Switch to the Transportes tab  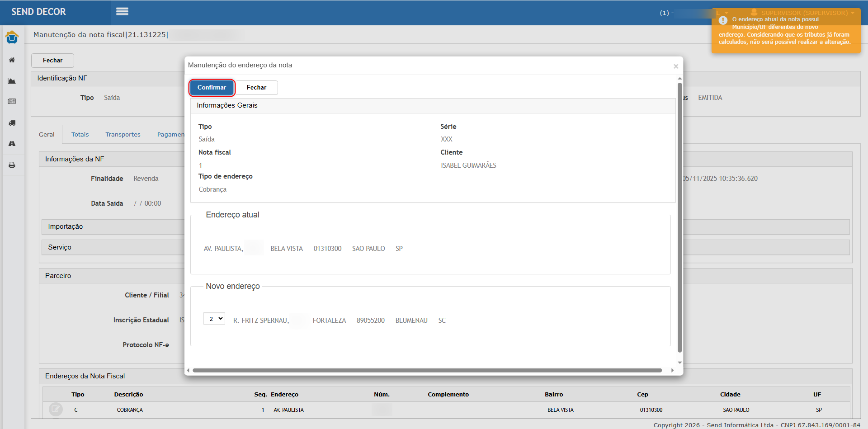[123, 135]
